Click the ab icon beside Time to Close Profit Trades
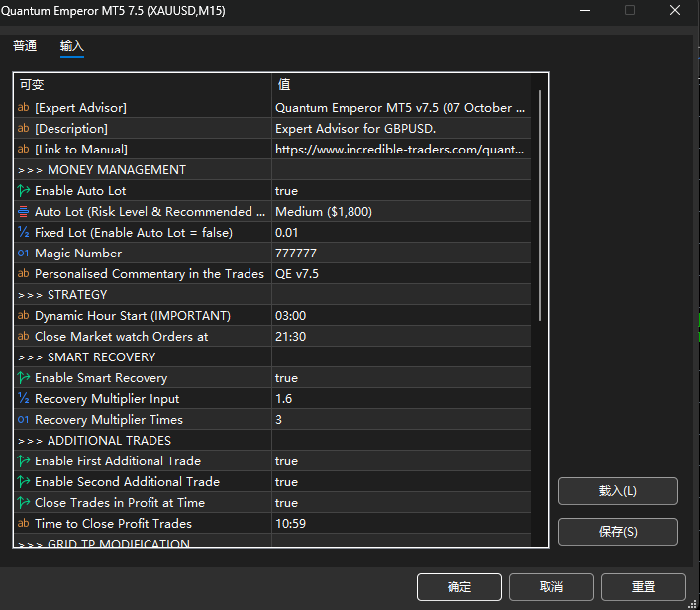 point(23,523)
